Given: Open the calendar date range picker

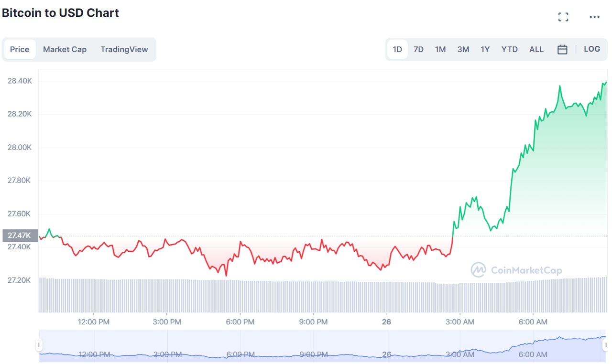Looking at the screenshot, I should pos(562,49).
